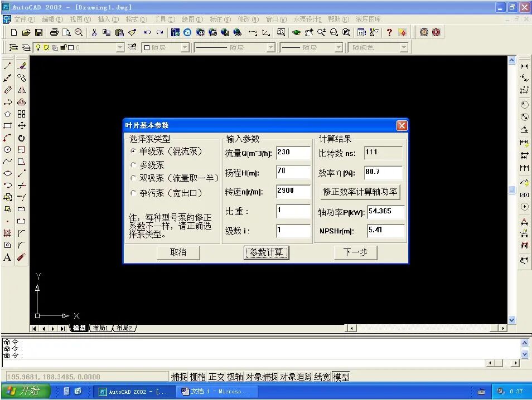The height and width of the screenshot is (400, 532).
Task: Click the Open file icon
Action: tap(26, 32)
